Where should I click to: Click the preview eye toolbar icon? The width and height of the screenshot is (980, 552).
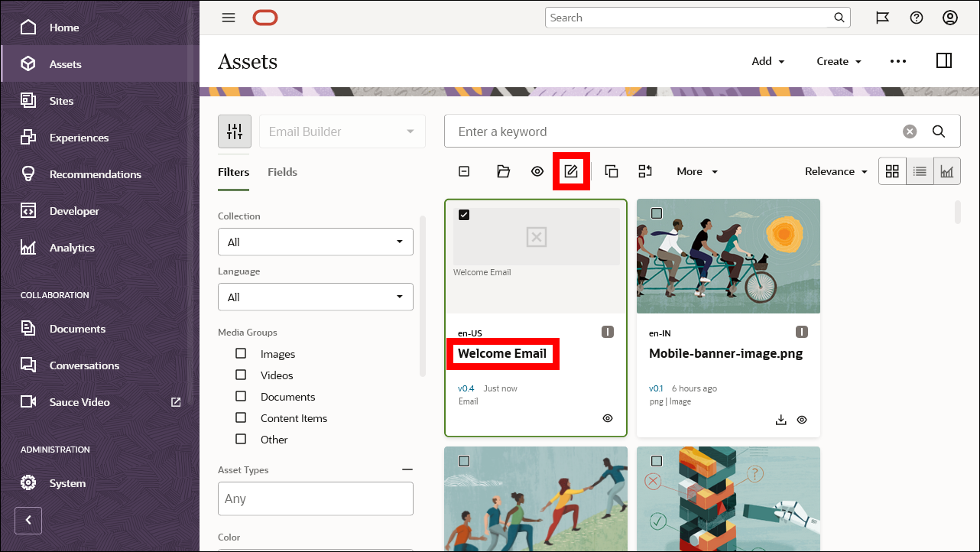pyautogui.click(x=537, y=171)
